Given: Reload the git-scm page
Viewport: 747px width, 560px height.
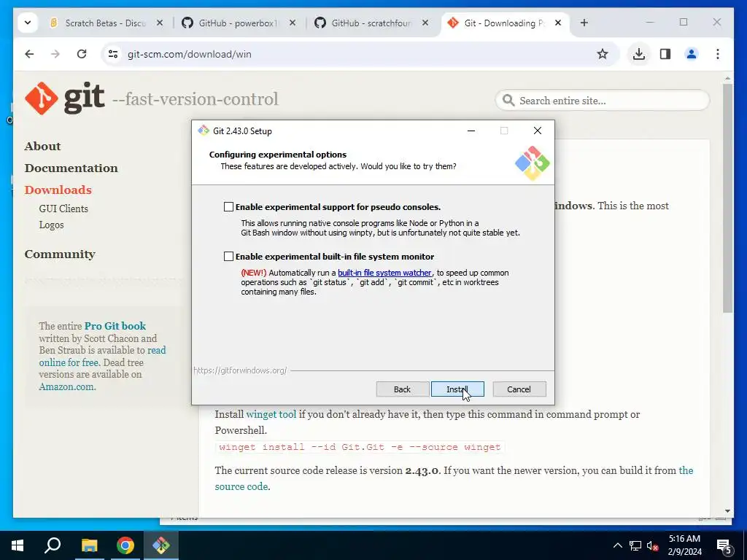Looking at the screenshot, I should pos(82,54).
